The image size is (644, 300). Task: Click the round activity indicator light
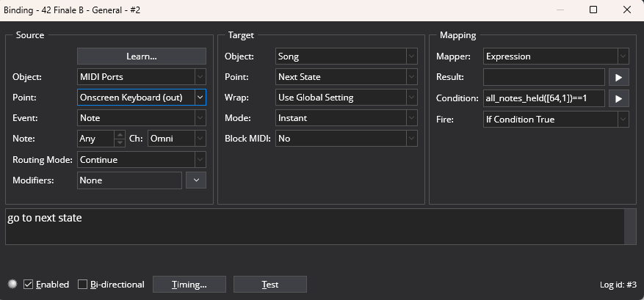(12, 284)
